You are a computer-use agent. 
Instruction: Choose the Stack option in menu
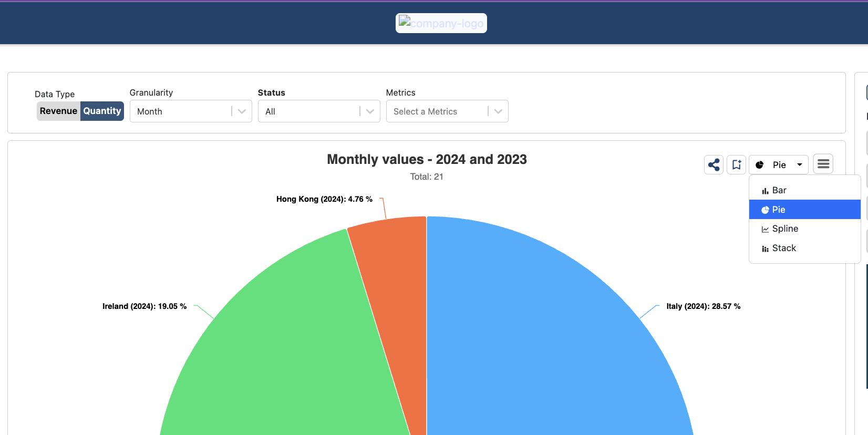click(784, 248)
